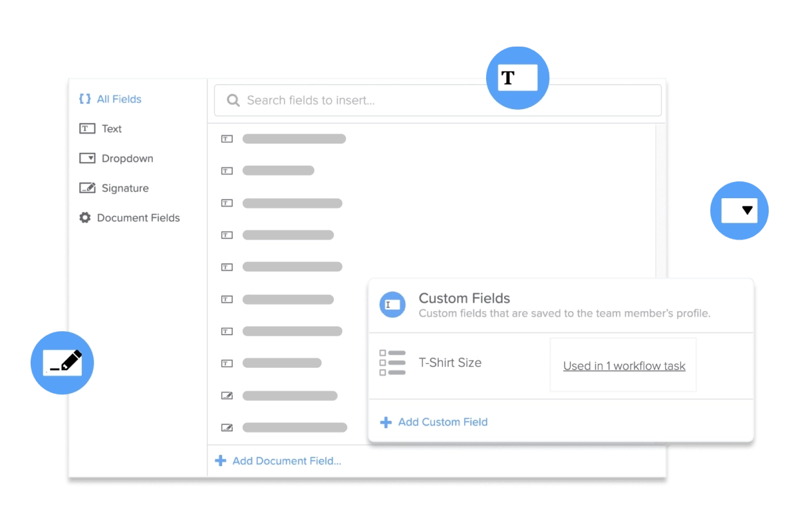Select the All Fields category

tap(119, 99)
